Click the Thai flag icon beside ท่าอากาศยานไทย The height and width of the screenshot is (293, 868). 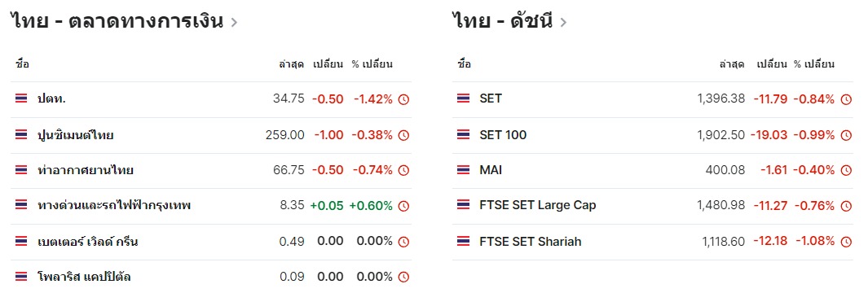[21, 170]
